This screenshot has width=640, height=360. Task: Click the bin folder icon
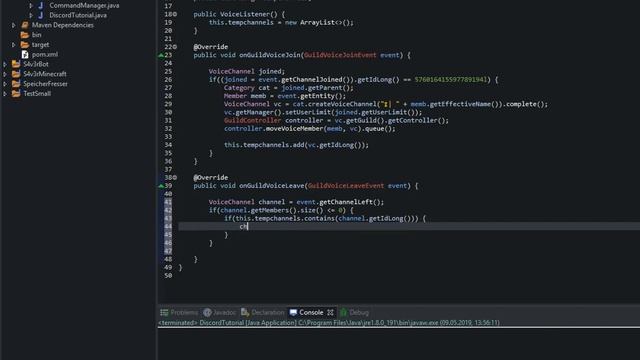[x=25, y=35]
